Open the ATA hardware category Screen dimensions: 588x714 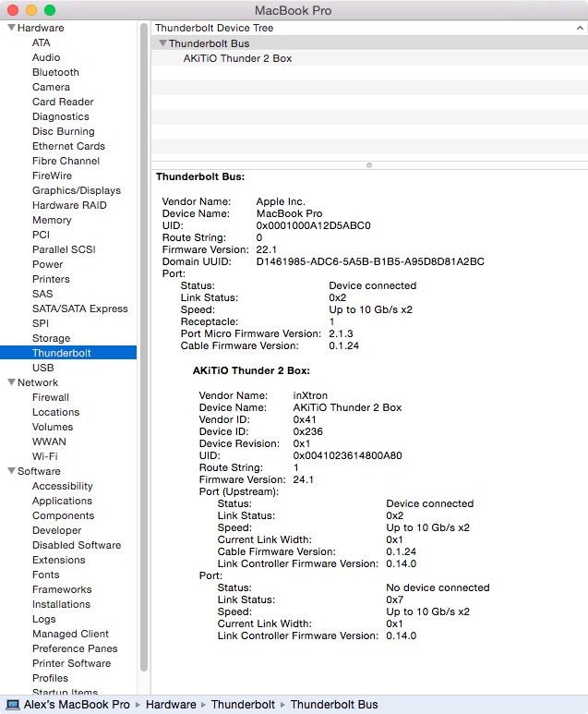41,42
